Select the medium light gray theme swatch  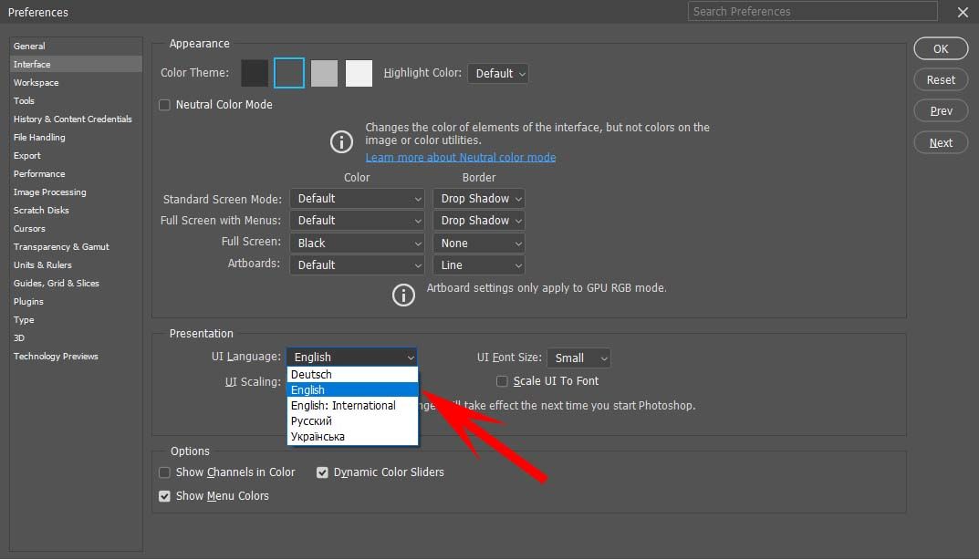(324, 73)
